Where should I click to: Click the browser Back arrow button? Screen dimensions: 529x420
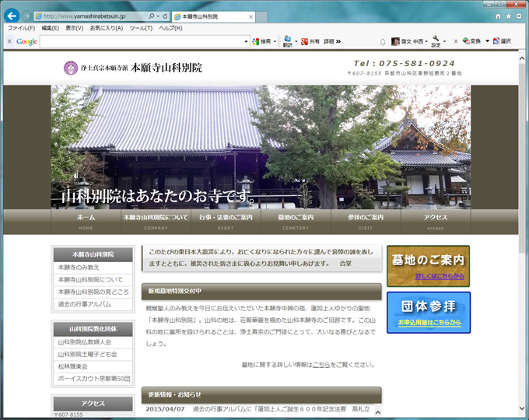pyautogui.click(x=12, y=16)
